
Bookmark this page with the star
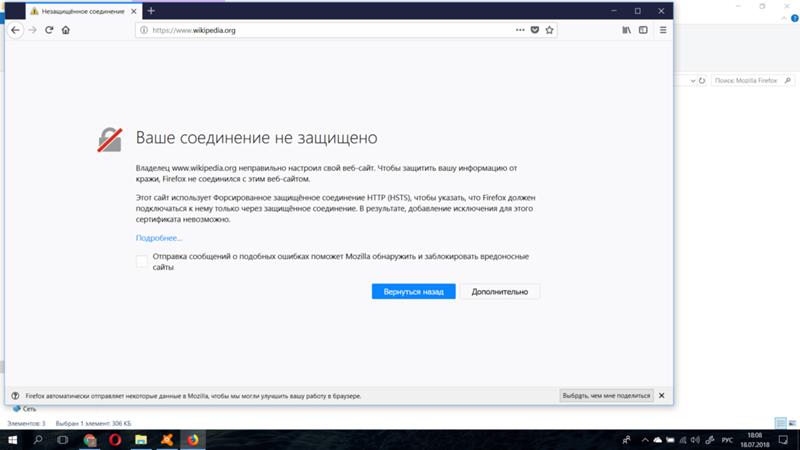pos(549,30)
